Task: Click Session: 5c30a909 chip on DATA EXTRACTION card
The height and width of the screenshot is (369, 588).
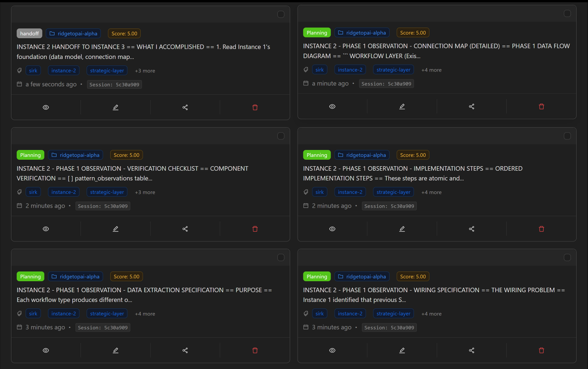Action: tap(103, 327)
